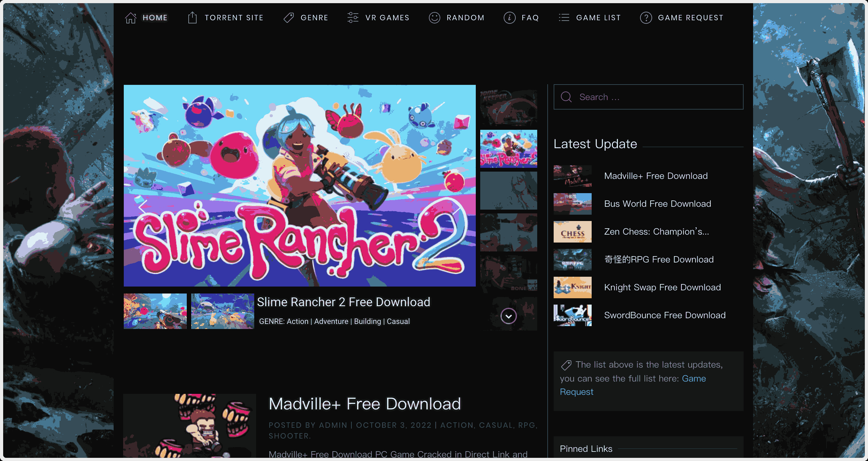Click the VR Games sliders icon
Screen dimensions: 868x461
[x=353, y=17]
